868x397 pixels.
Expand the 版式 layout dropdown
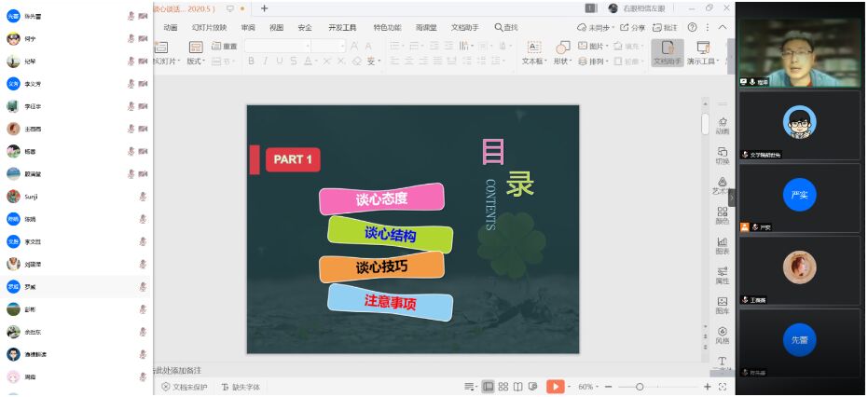[x=196, y=62]
